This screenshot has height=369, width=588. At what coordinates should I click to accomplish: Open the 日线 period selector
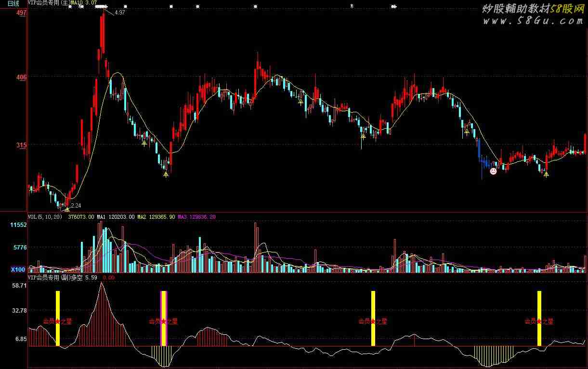pyautogui.click(x=13, y=3)
